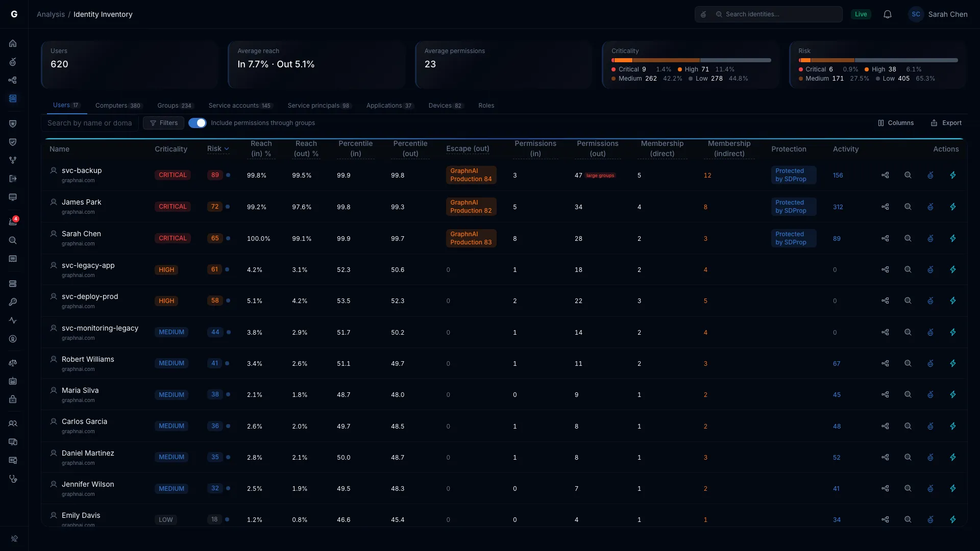This screenshot has height=551, width=980.
Task: Switch to Computers tab
Action: [118, 106]
